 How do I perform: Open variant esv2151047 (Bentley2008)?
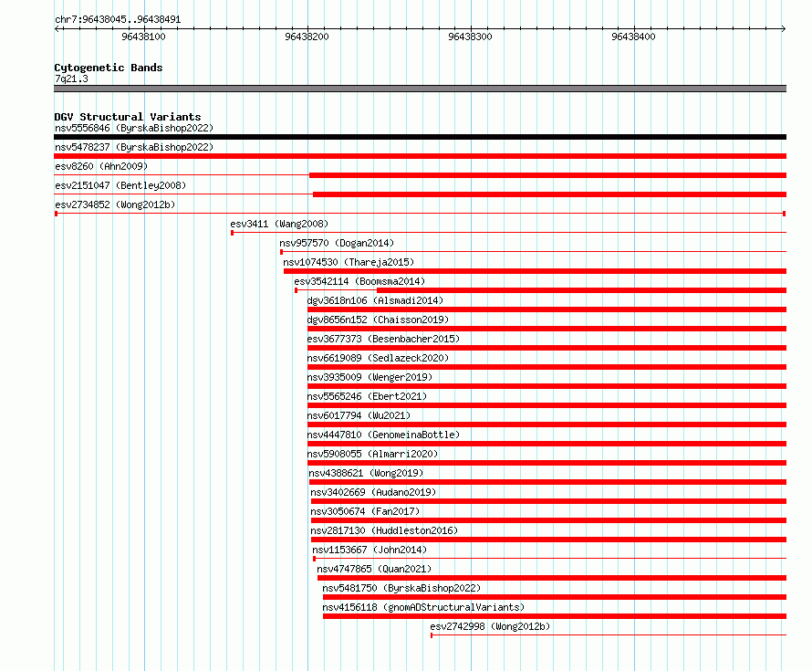coord(120,185)
